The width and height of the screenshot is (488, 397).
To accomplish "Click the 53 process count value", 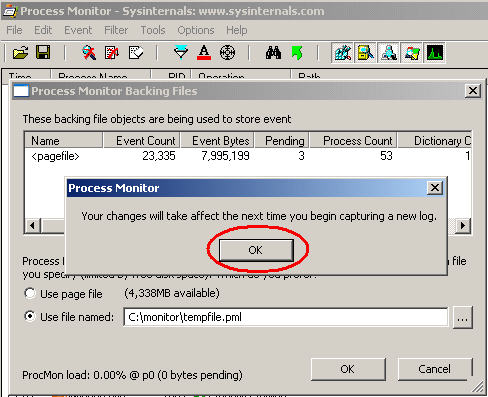I will click(386, 156).
